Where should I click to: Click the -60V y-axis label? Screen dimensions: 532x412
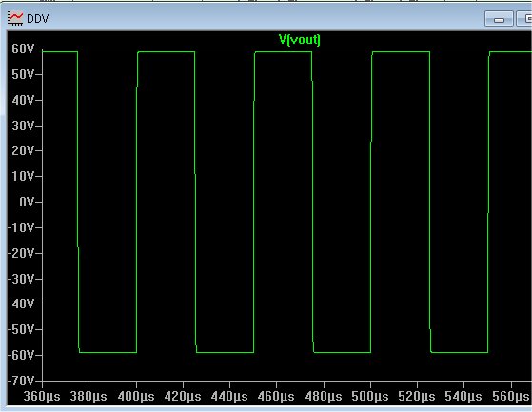click(x=21, y=355)
